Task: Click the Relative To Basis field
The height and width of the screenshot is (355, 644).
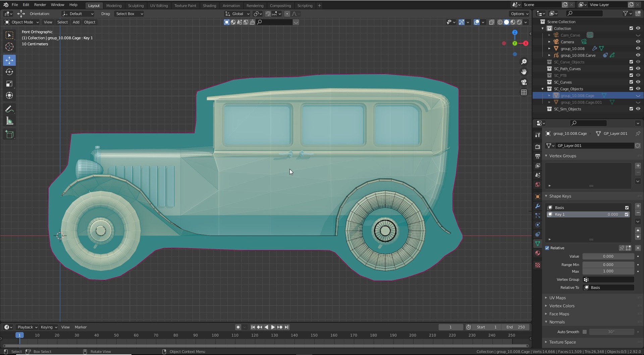Action: click(x=608, y=288)
